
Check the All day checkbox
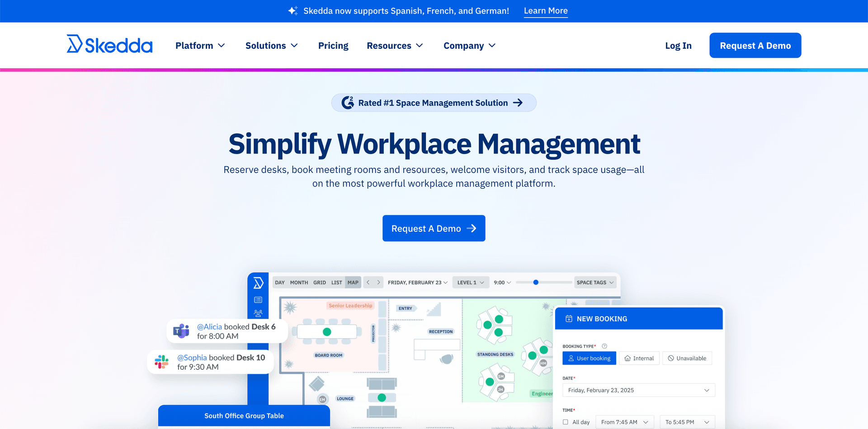click(x=566, y=422)
